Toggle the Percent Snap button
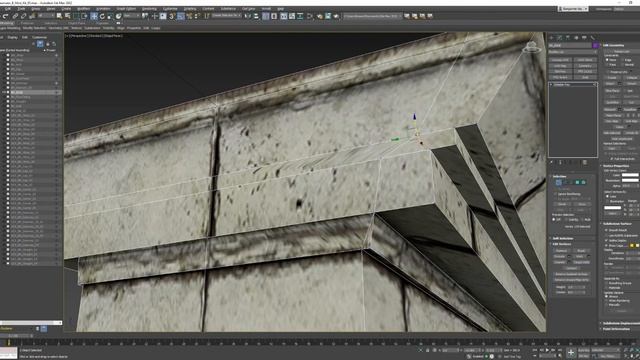Screen dimensions: 640x360 [189, 16]
